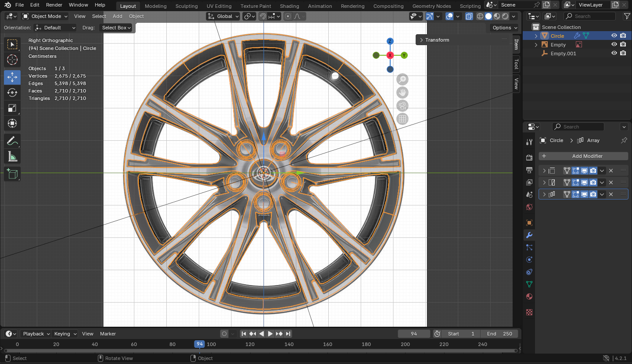Hide the Circle object in viewport
The width and height of the screenshot is (632, 364).
pyautogui.click(x=614, y=36)
